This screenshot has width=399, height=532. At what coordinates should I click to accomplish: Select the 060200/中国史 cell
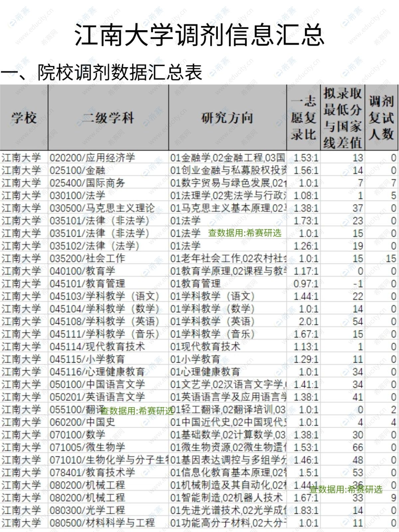[x=82, y=422]
